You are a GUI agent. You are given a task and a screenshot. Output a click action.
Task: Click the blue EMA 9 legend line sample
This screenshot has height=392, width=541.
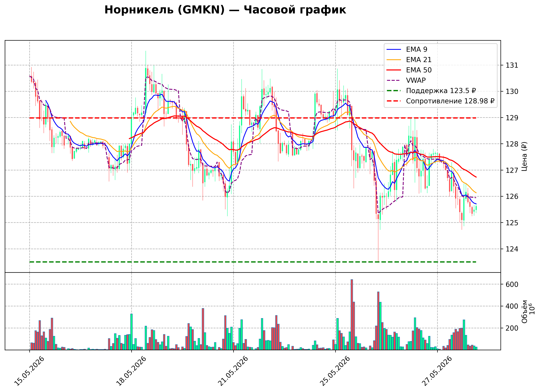[x=394, y=49]
